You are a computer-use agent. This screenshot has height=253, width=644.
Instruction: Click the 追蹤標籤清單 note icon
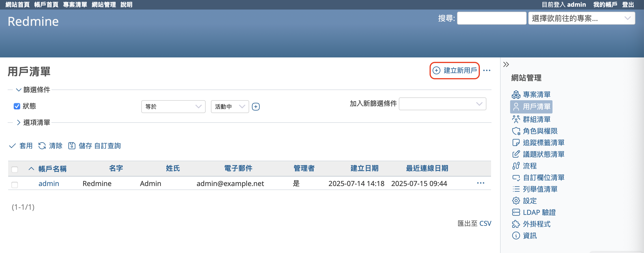coord(516,143)
